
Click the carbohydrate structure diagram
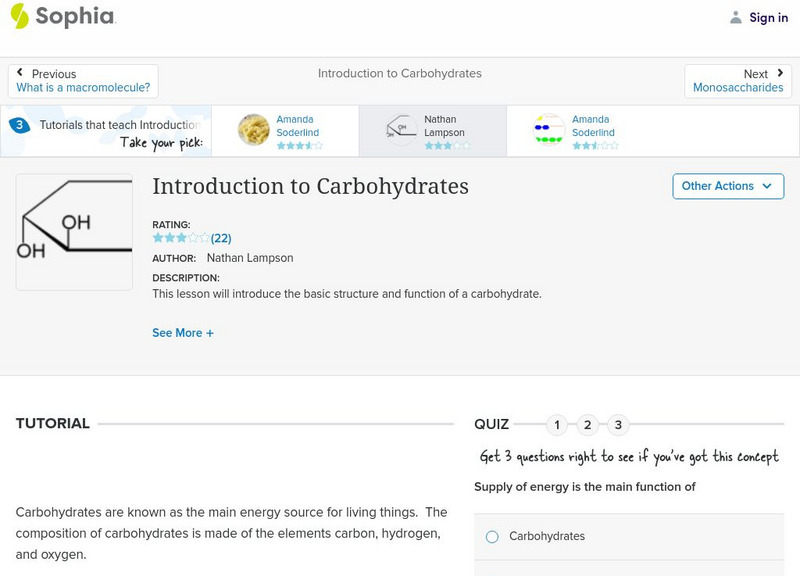[74, 232]
